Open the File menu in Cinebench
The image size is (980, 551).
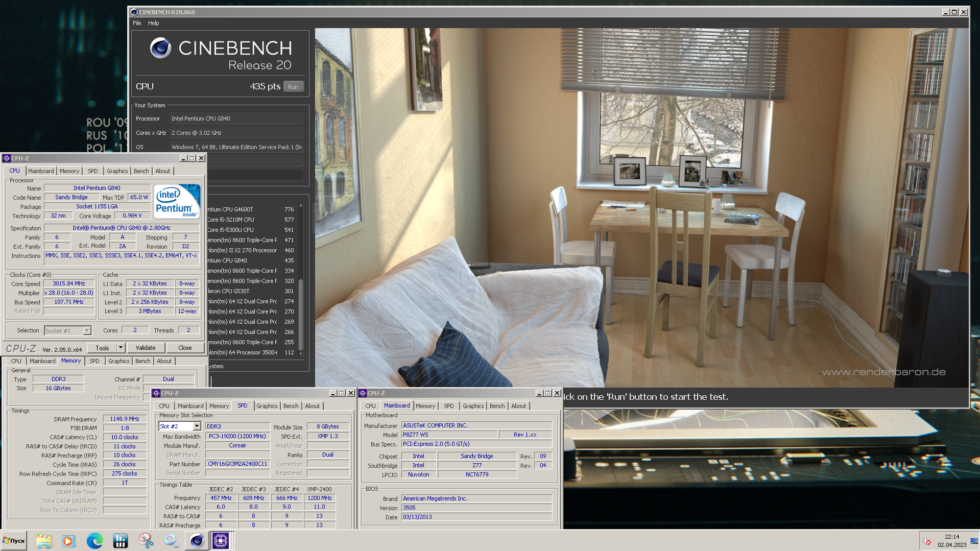(137, 23)
